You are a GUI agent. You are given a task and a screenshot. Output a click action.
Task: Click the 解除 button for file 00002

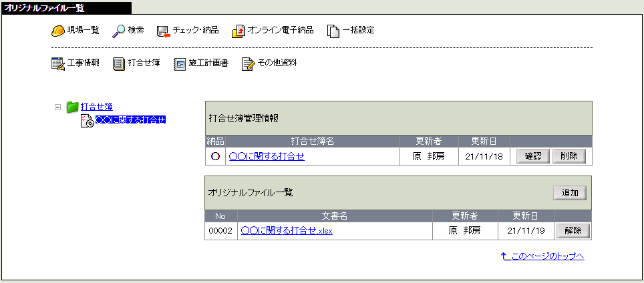[x=573, y=231]
